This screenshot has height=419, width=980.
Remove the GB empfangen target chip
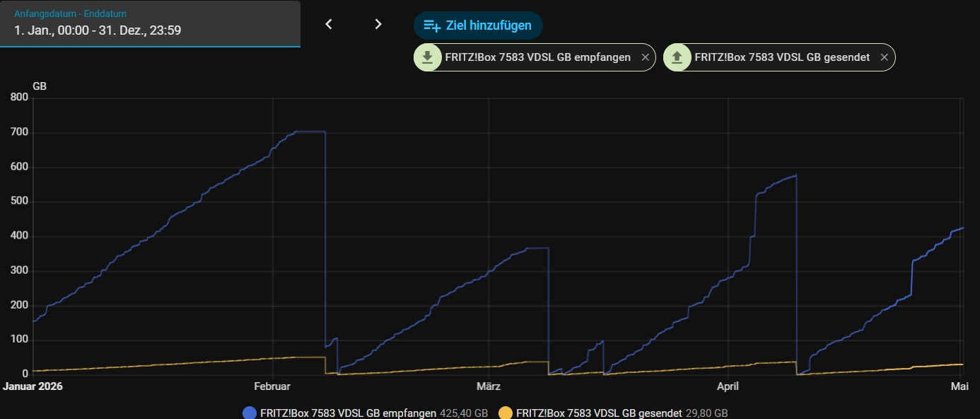tap(645, 58)
